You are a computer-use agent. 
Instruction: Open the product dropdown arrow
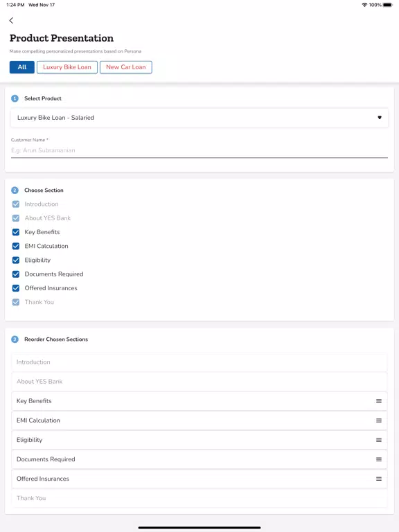click(x=380, y=118)
